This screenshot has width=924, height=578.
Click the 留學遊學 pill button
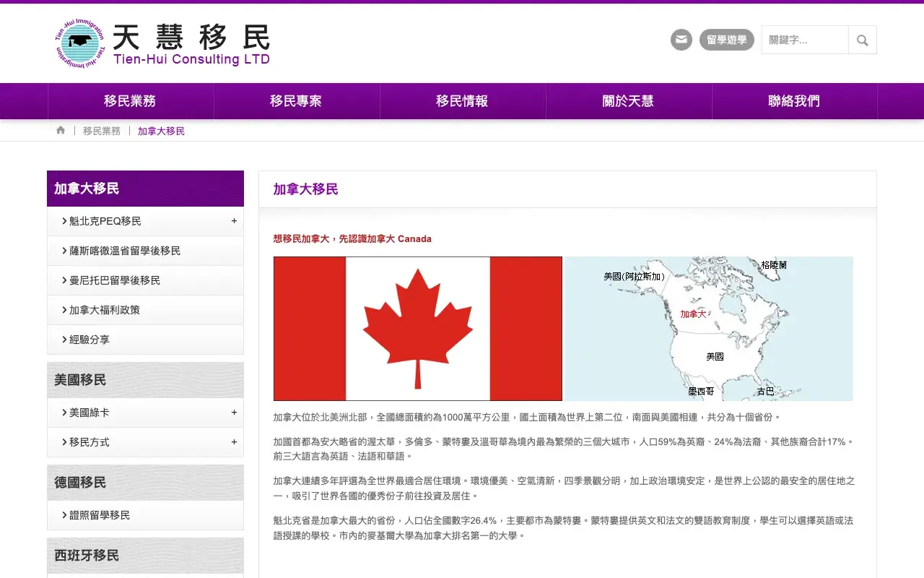click(727, 40)
